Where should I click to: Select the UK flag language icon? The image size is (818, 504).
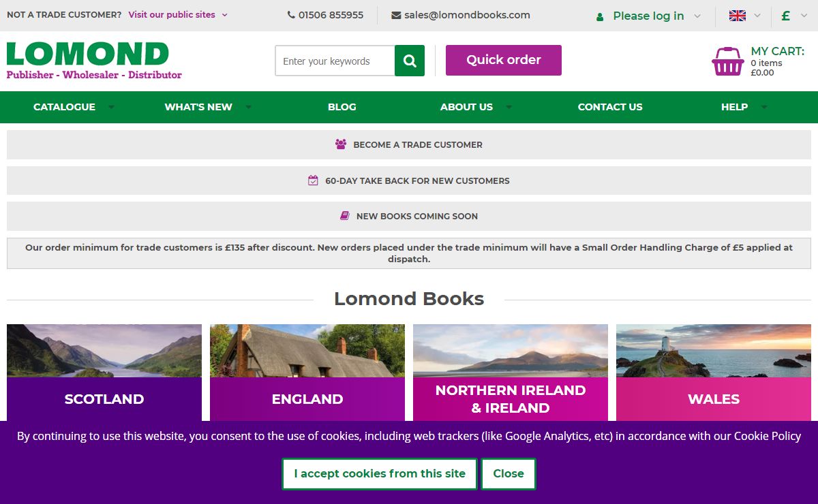point(738,16)
